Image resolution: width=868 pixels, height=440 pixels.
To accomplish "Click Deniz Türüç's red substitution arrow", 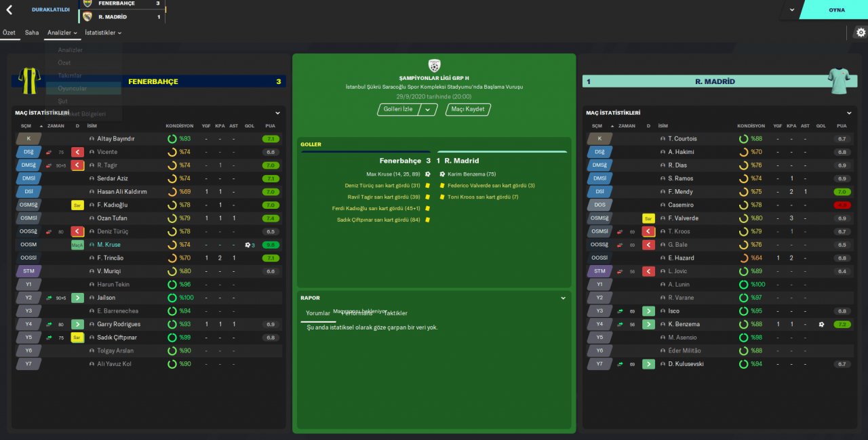I will [x=77, y=231].
